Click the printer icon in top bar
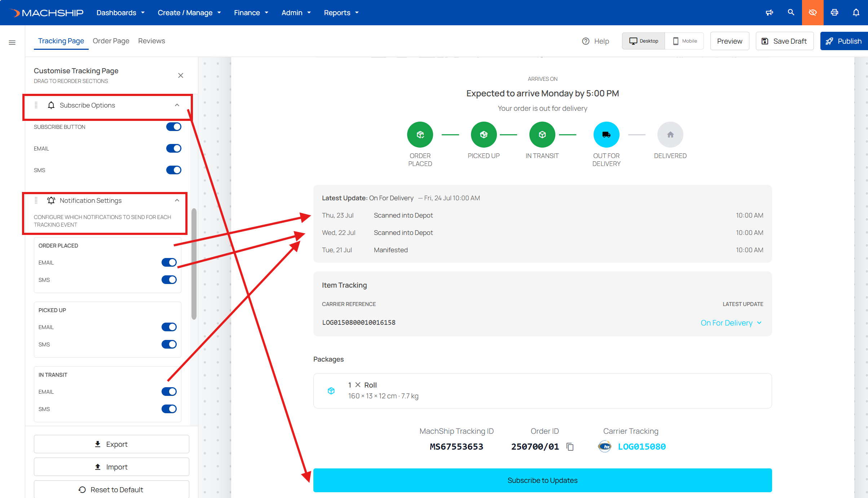This screenshot has width=868, height=498. click(x=834, y=13)
